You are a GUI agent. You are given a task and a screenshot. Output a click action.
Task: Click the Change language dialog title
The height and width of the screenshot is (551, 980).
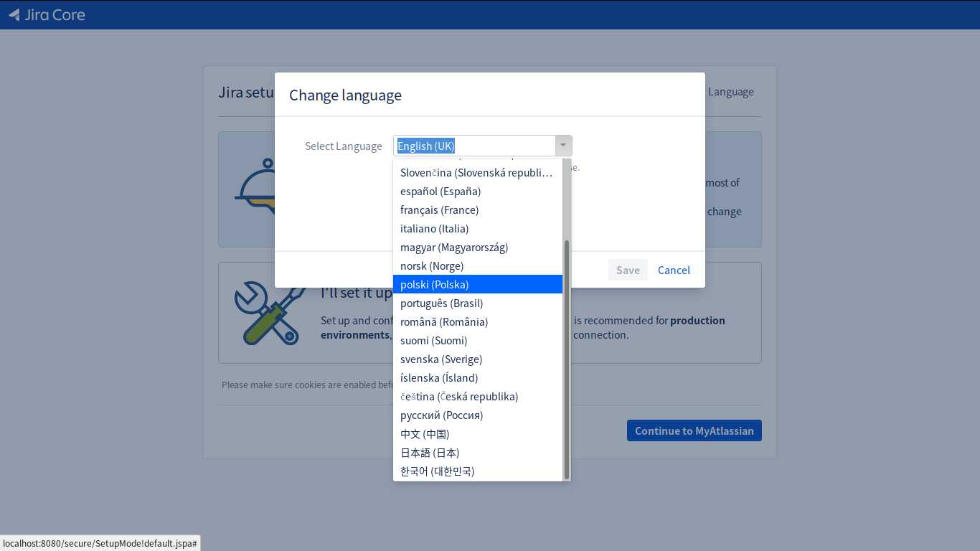click(x=345, y=95)
